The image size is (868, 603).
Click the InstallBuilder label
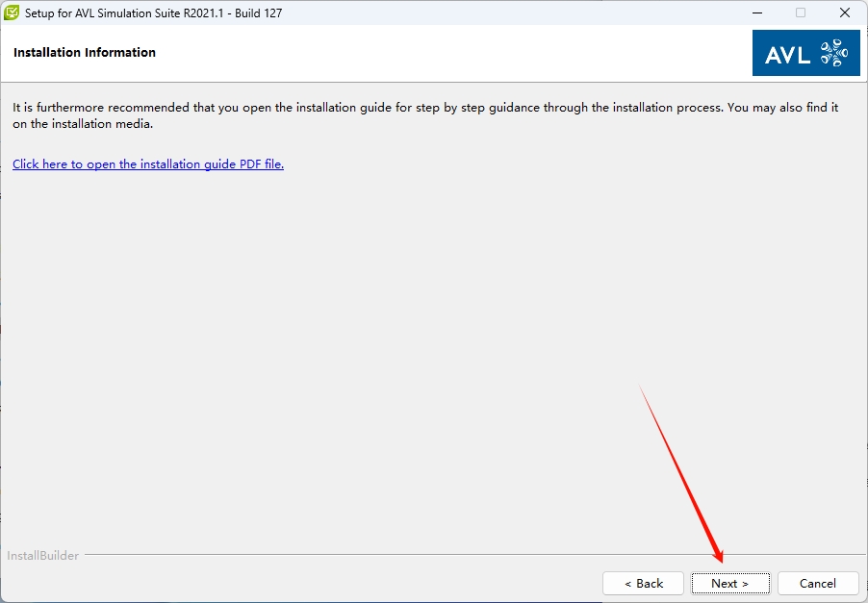coord(43,556)
